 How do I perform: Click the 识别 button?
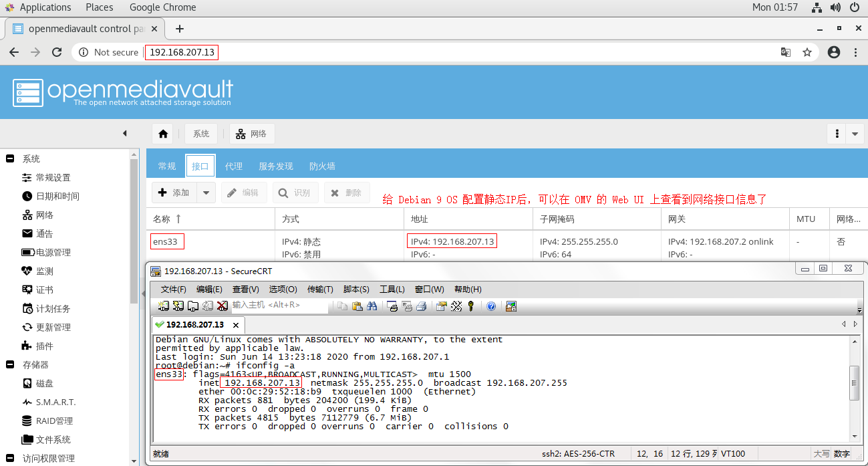295,192
